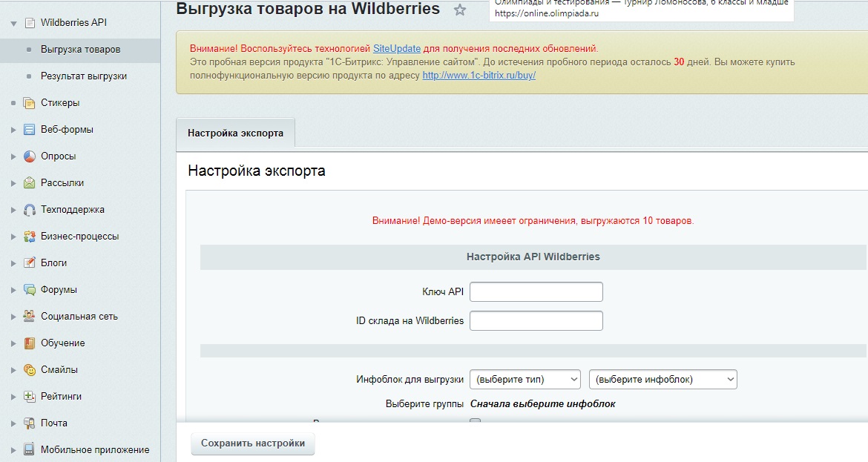Click the favorites star next to page title
Image resolution: width=868 pixels, height=462 pixels.
pos(460,10)
